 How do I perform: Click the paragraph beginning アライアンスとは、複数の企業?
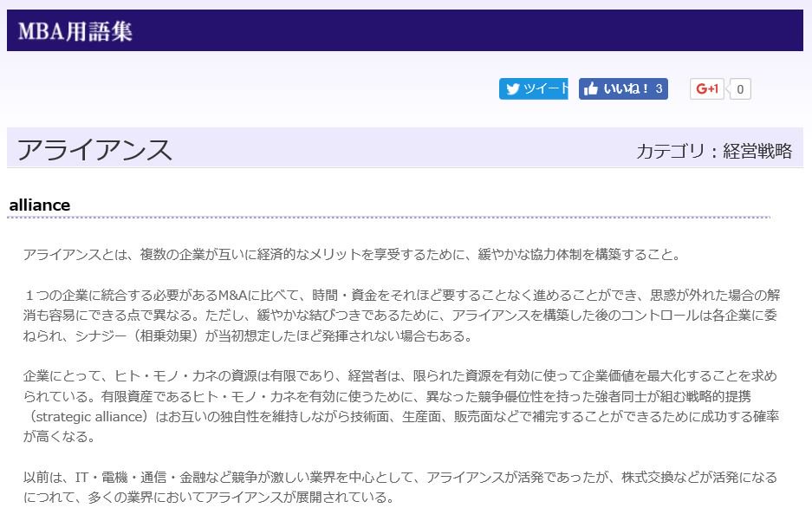351,254
